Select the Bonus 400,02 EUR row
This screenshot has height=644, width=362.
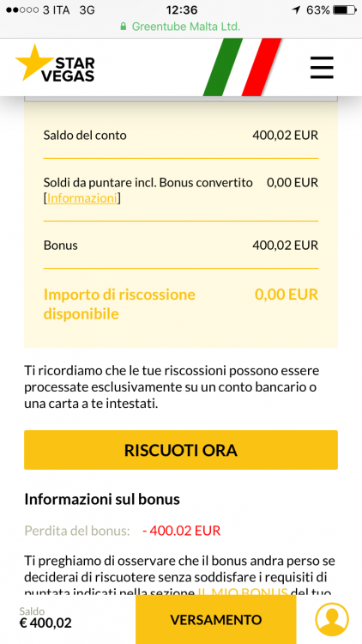coord(181,246)
